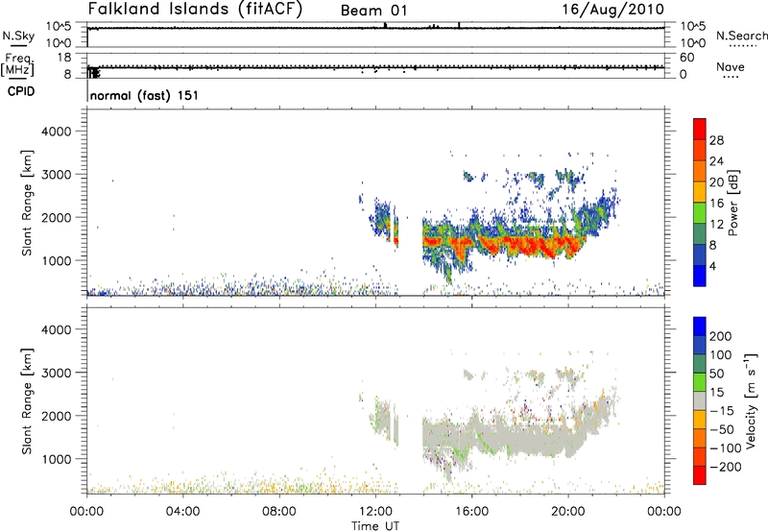This screenshot has height=532, width=768.
Task: Select the 'Freq. [MHz]' axis label
Action: 18,65
